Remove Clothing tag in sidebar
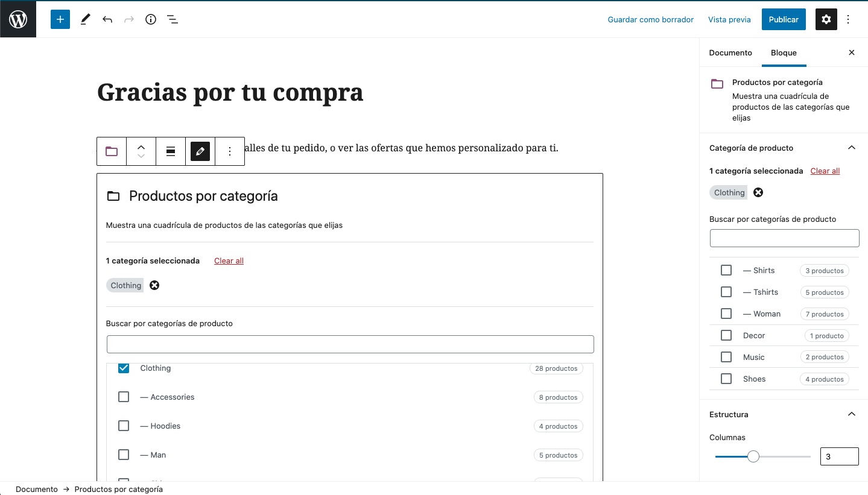This screenshot has height=495, width=868. pos(758,192)
